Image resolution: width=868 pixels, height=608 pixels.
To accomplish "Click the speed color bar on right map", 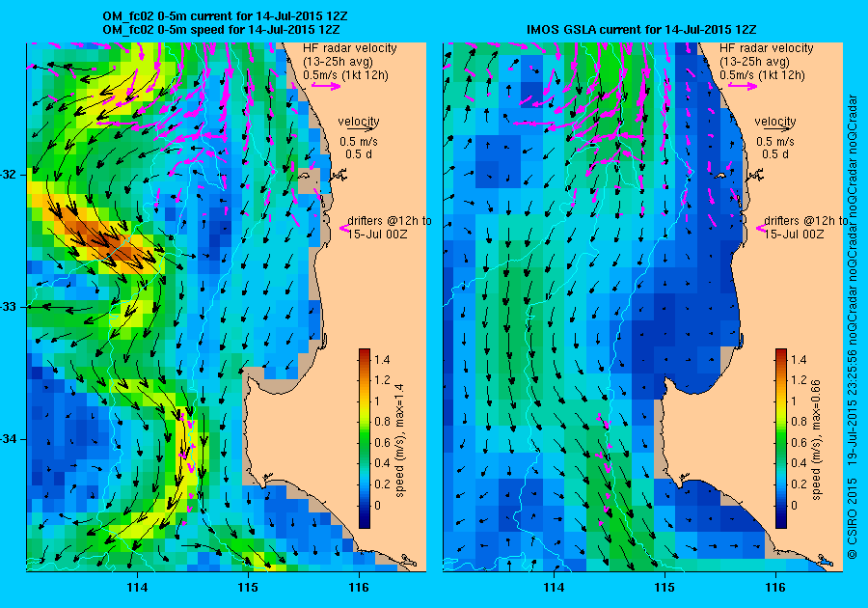I will tap(781, 438).
